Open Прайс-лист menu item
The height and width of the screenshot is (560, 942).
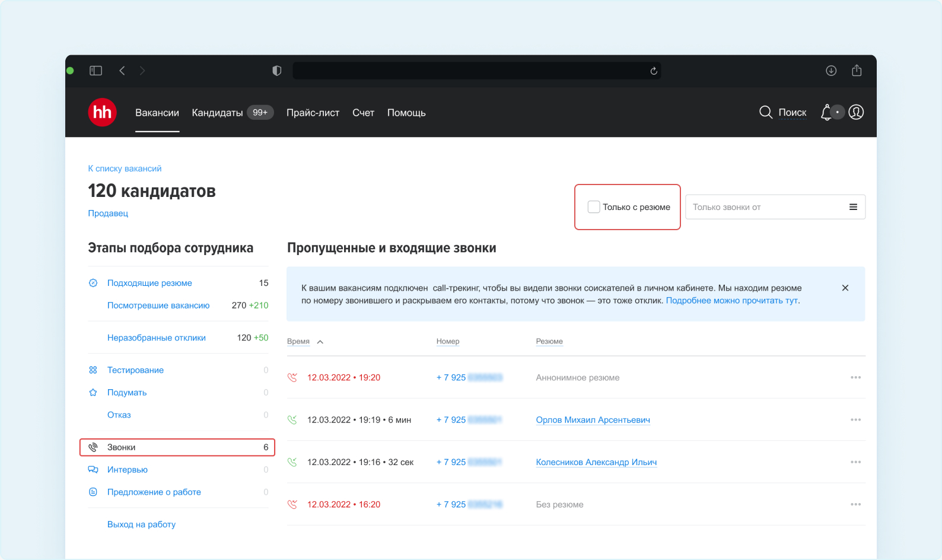click(313, 113)
